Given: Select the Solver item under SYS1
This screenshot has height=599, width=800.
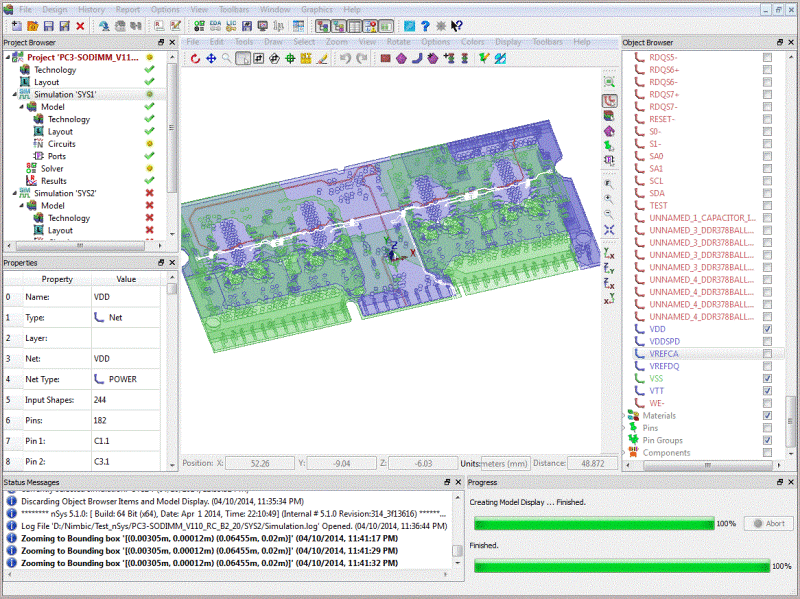Looking at the screenshot, I should (52, 168).
